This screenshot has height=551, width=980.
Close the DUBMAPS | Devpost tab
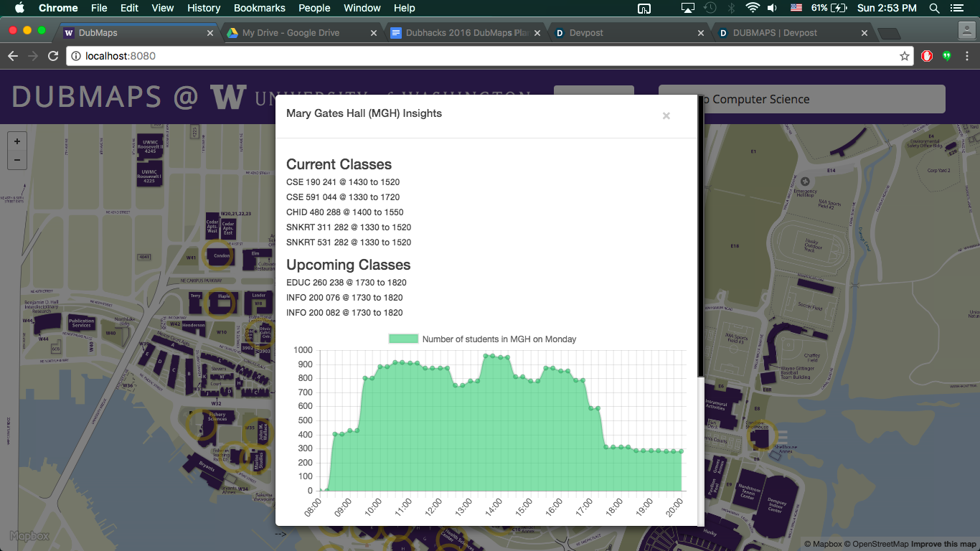pos(864,33)
